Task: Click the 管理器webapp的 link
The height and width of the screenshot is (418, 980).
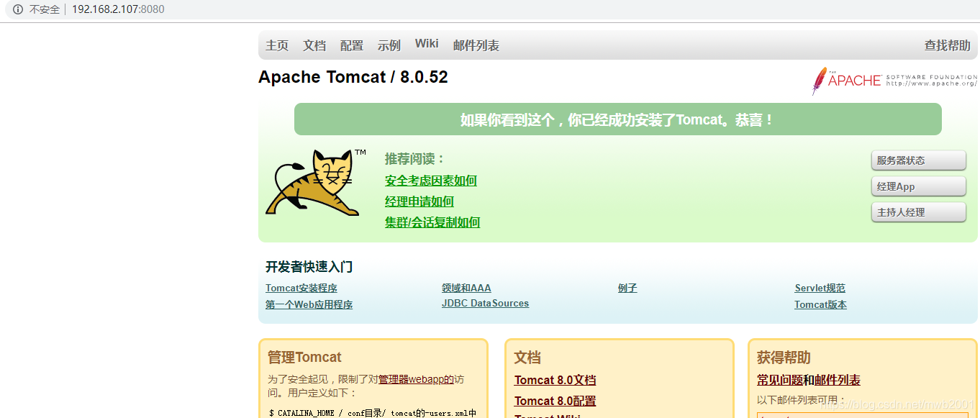Action: coord(416,379)
